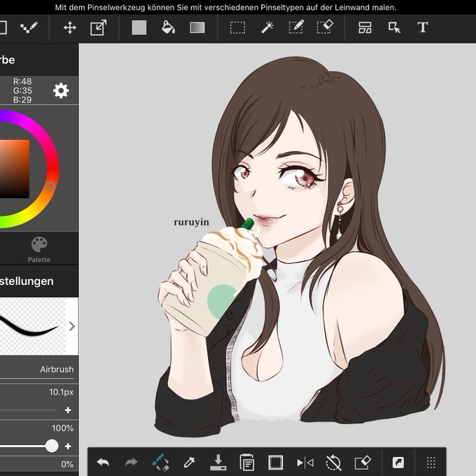Image resolution: width=476 pixels, height=476 pixels.
Task: Select the Bucket fill tool
Action: point(168,27)
